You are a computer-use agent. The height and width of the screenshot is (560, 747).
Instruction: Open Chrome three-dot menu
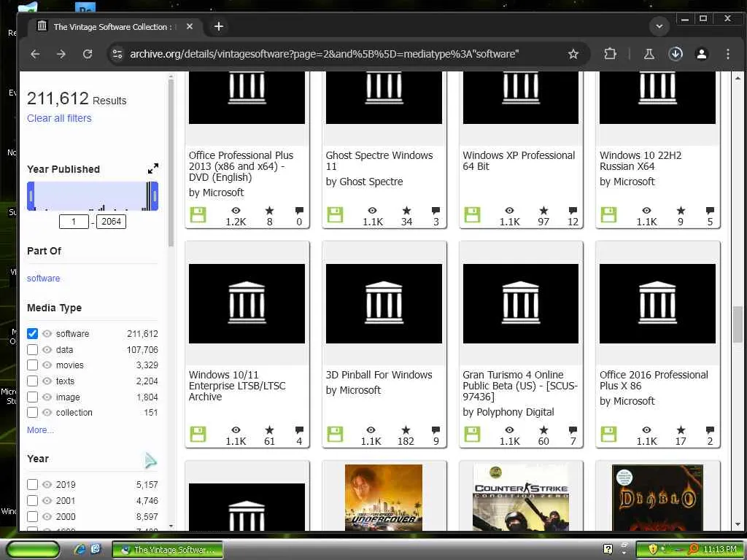pos(727,54)
